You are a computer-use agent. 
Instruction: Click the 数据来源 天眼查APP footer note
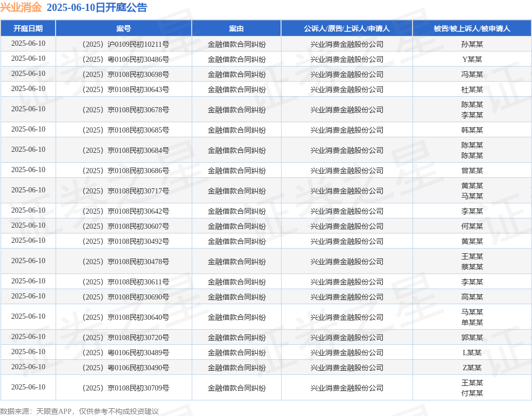79,411
